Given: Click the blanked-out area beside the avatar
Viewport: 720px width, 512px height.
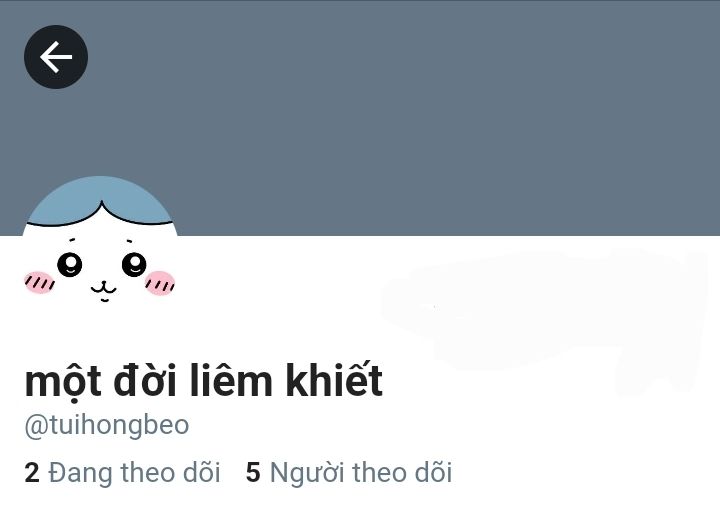Looking at the screenshot, I should (x=544, y=319).
